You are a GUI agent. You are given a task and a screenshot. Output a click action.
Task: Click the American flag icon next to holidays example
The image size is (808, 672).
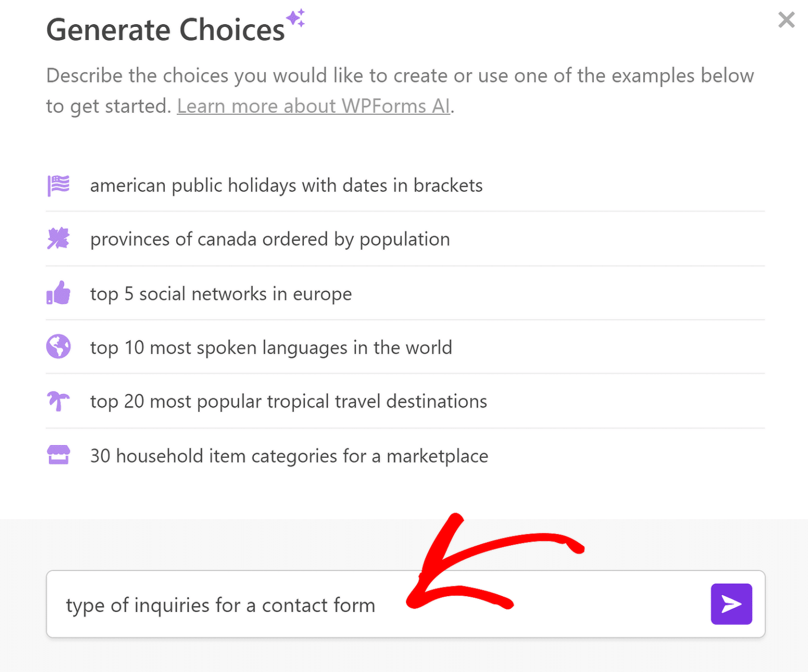point(58,185)
